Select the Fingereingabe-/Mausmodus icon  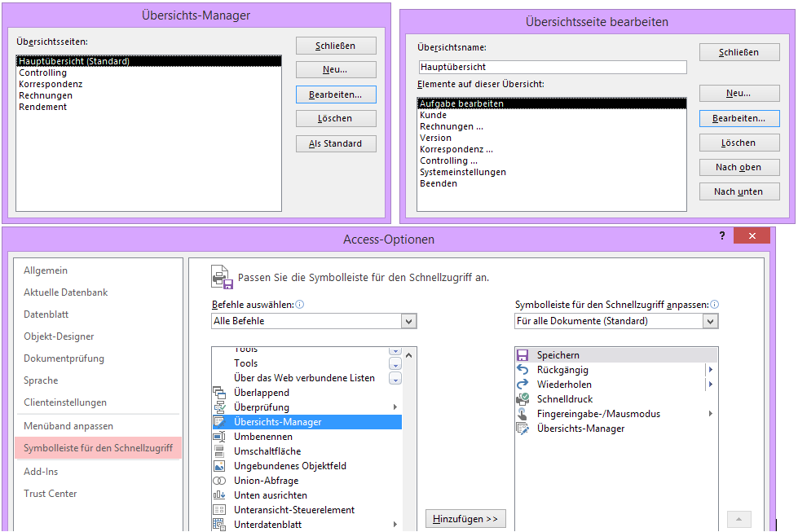pyautogui.click(x=522, y=414)
